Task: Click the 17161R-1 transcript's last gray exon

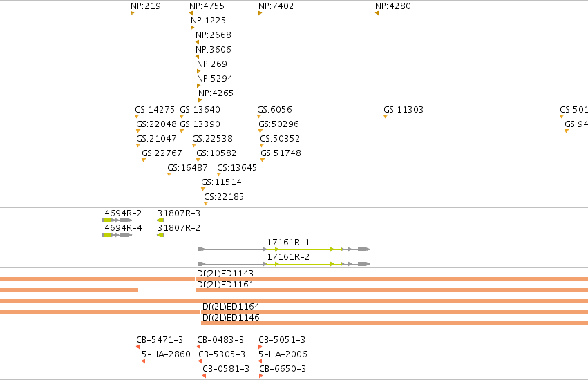Action: tap(363, 249)
